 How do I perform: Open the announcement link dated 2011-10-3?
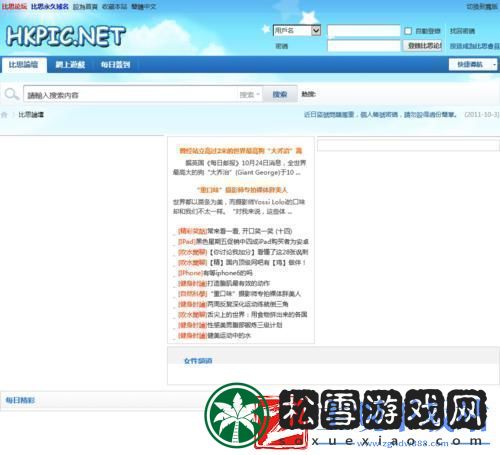tap(380, 115)
